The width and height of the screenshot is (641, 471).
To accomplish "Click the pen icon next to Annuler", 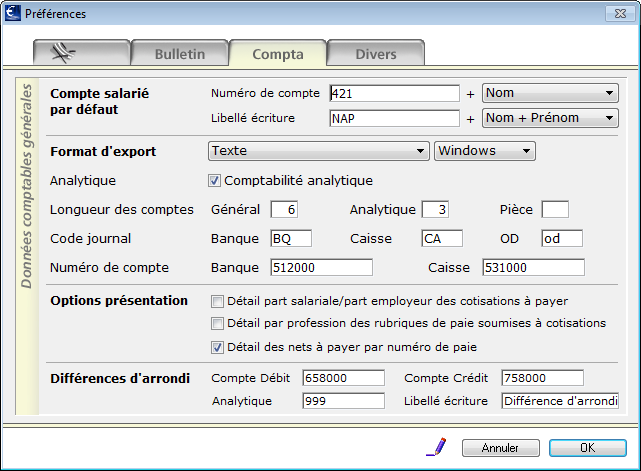I will click(x=436, y=447).
